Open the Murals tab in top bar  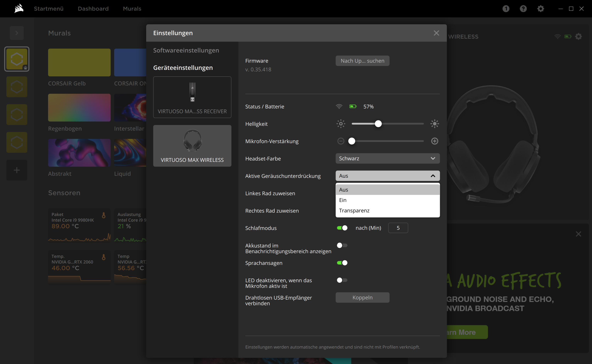click(132, 9)
